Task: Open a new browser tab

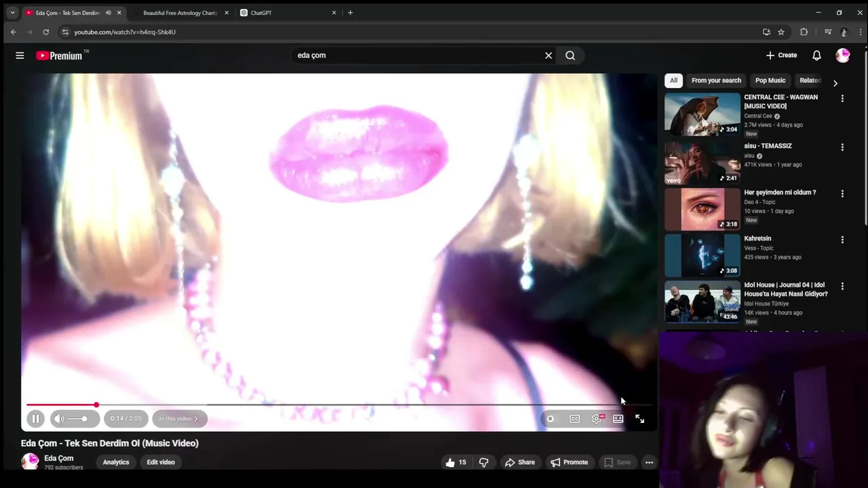Action: [x=350, y=13]
